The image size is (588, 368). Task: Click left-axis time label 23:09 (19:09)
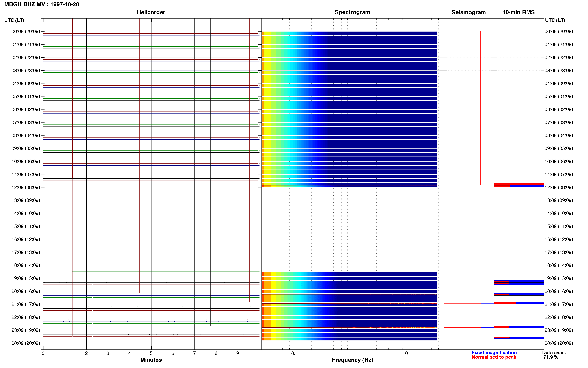click(x=26, y=330)
